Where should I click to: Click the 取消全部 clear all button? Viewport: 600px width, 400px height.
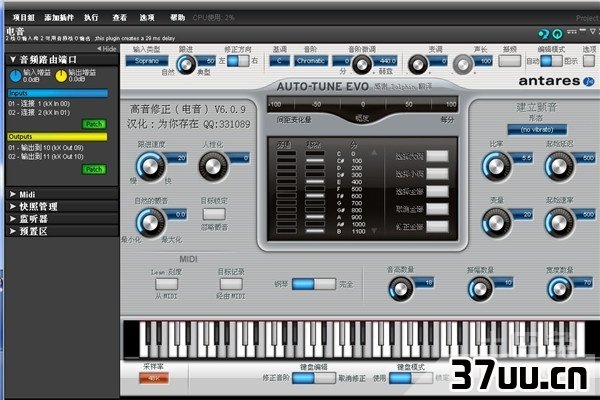click(437, 209)
